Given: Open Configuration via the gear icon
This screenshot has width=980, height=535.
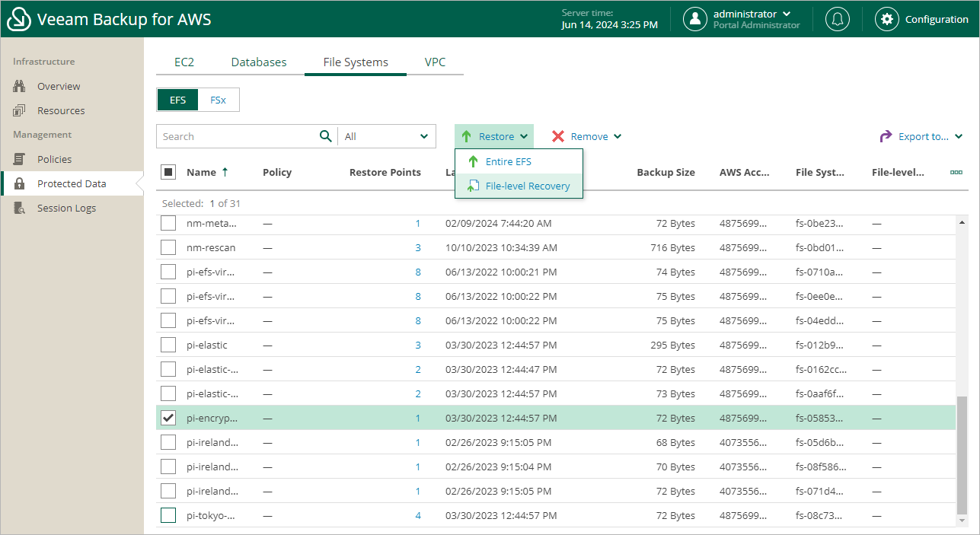Looking at the screenshot, I should 886,19.
